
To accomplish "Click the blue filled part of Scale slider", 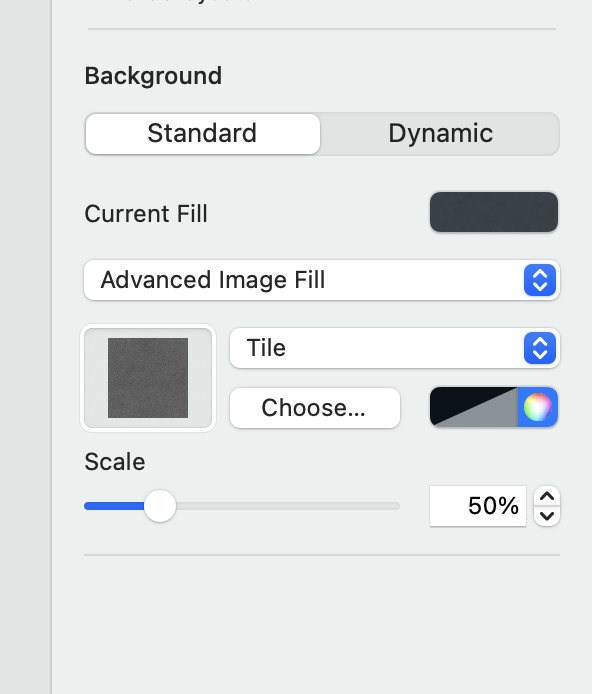I will point(114,506).
